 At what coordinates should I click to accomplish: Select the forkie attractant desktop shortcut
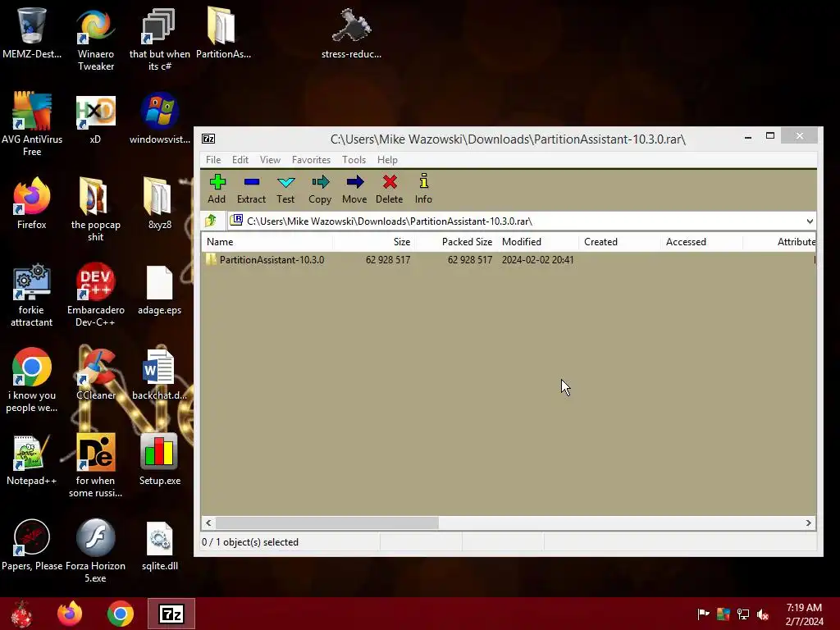[x=32, y=294]
